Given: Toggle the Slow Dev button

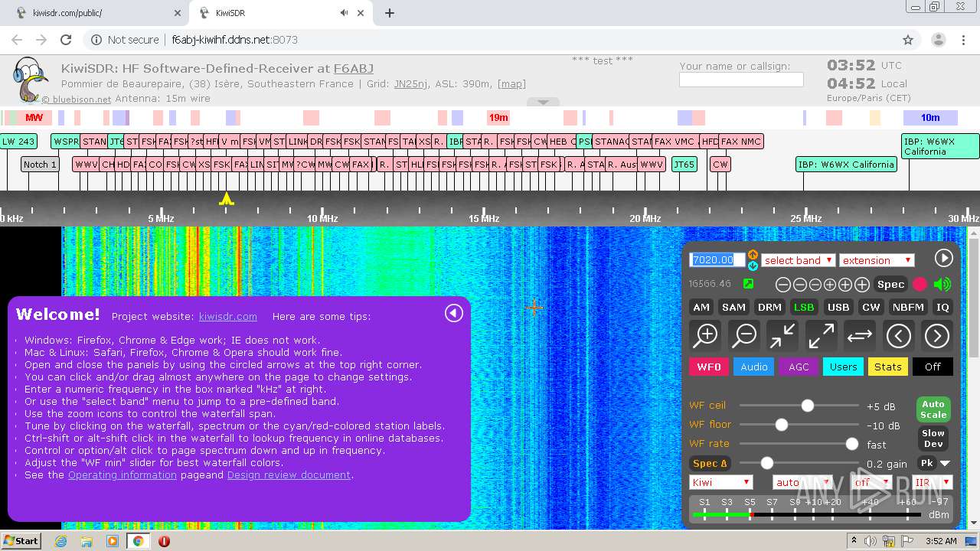Looking at the screenshot, I should pos(933,439).
